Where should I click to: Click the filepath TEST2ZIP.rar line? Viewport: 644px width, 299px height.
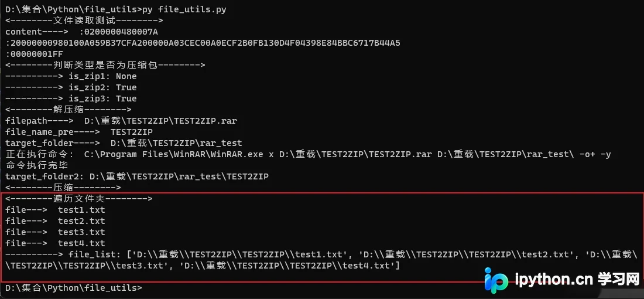pos(121,121)
